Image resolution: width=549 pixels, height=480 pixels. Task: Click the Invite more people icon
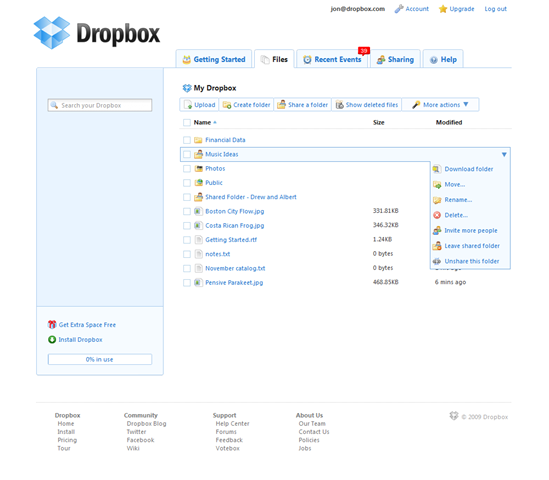click(437, 230)
